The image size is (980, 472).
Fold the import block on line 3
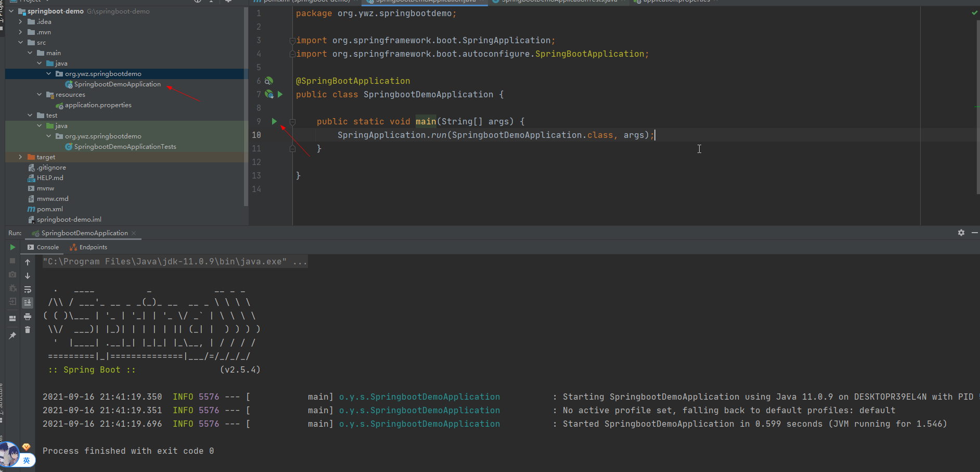(292, 41)
